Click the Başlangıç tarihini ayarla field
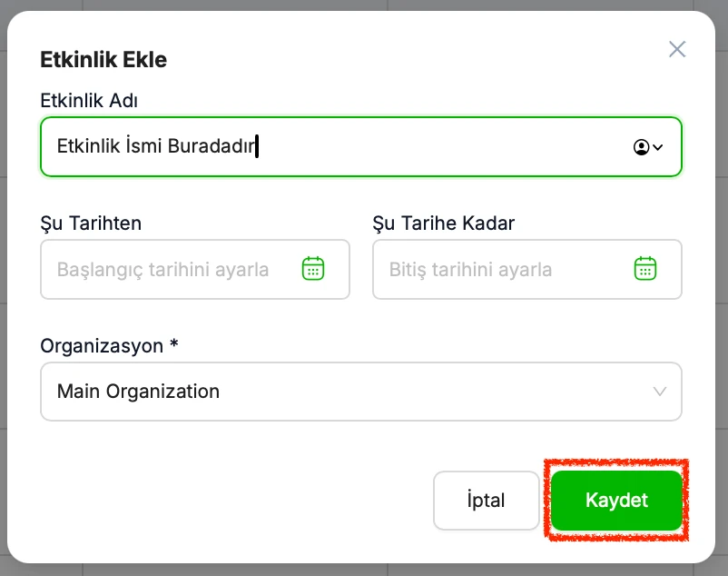The width and height of the screenshot is (728, 576). (x=195, y=270)
